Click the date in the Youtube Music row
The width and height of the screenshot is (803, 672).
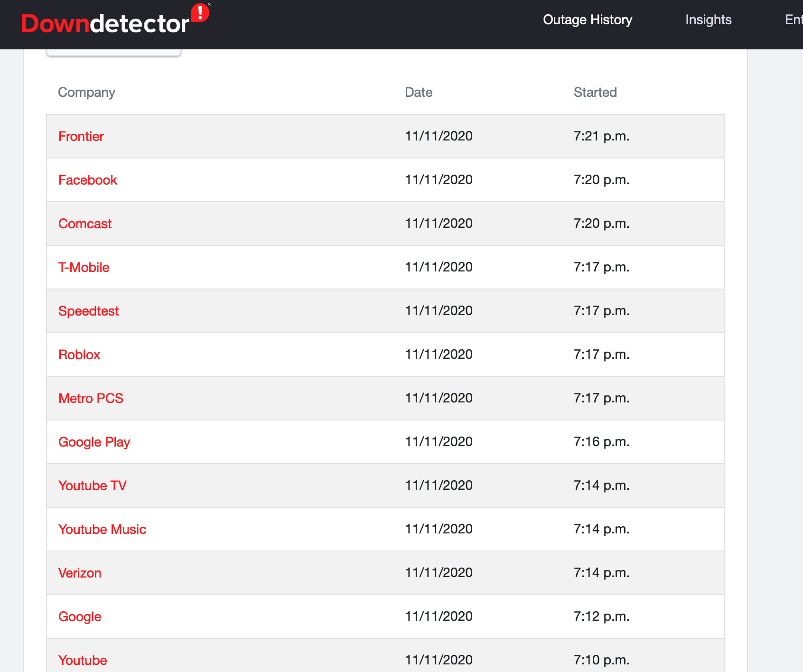coord(439,529)
